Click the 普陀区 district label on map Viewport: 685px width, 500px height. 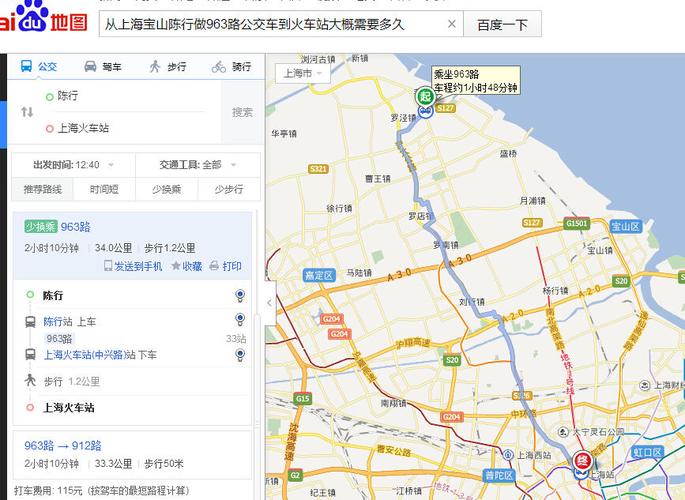click(498, 475)
